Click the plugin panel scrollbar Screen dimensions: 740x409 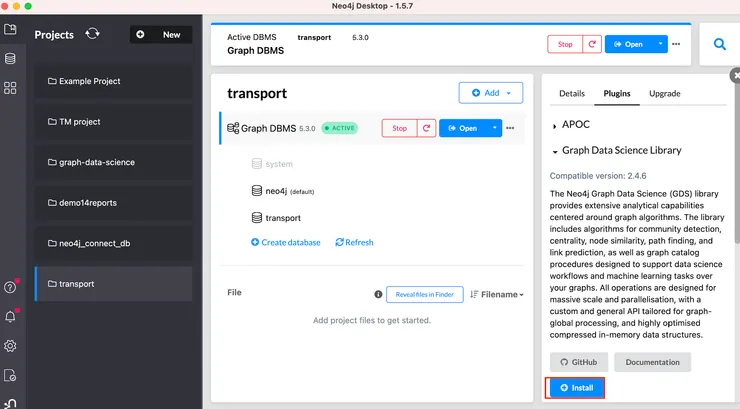tap(737, 165)
